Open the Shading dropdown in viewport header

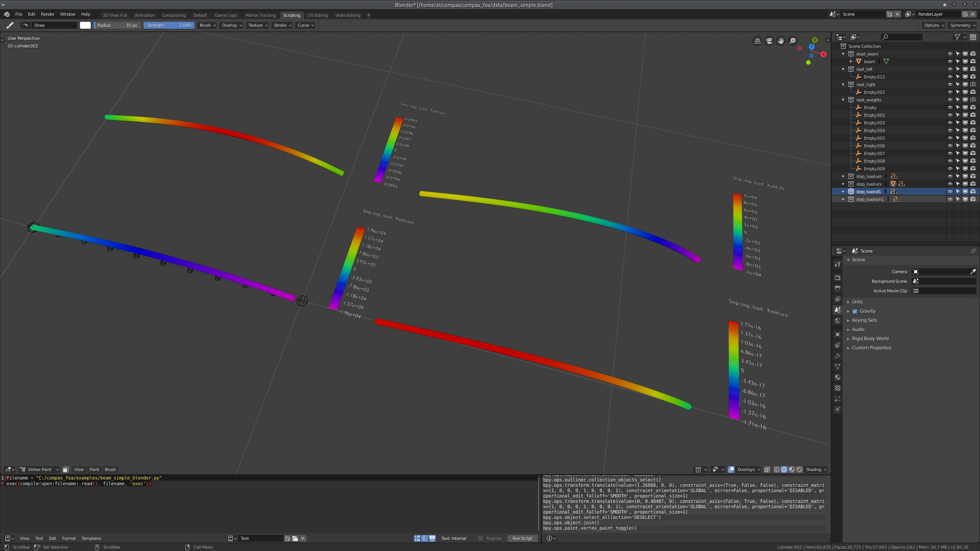click(x=815, y=469)
